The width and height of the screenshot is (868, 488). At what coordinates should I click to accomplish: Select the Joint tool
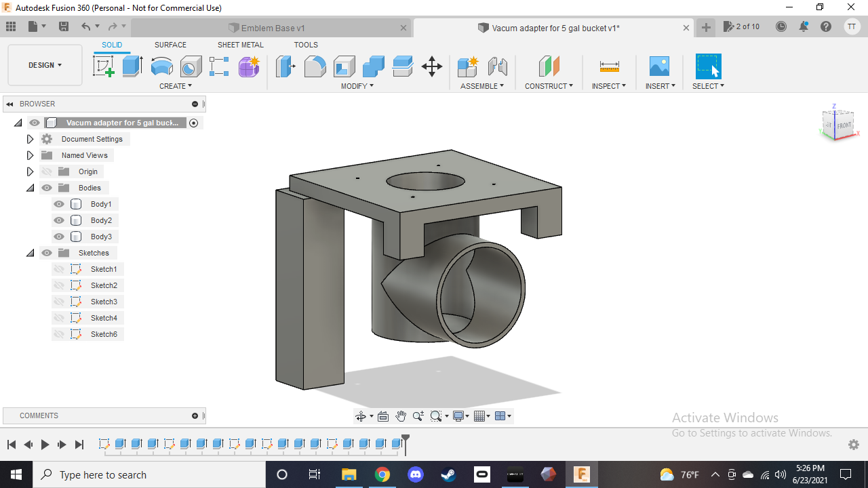pyautogui.click(x=498, y=66)
